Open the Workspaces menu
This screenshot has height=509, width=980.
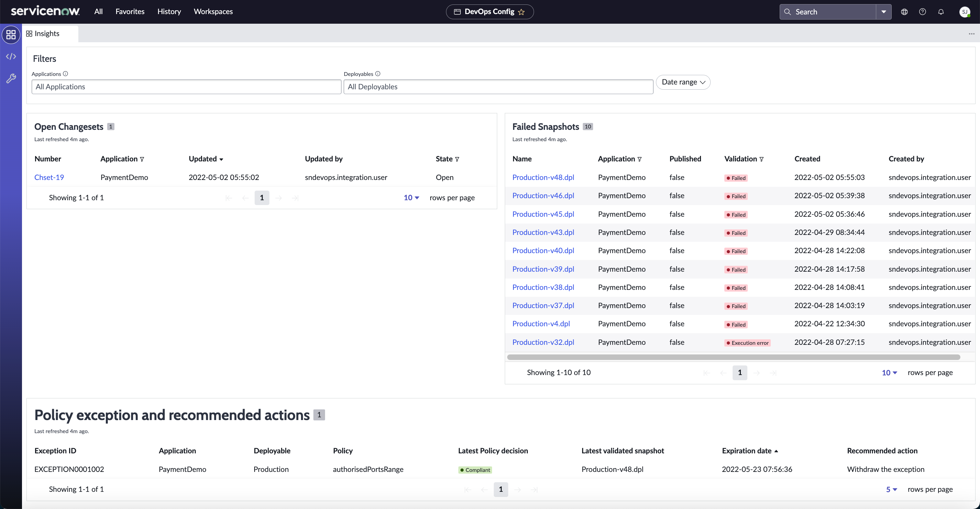[213, 11]
